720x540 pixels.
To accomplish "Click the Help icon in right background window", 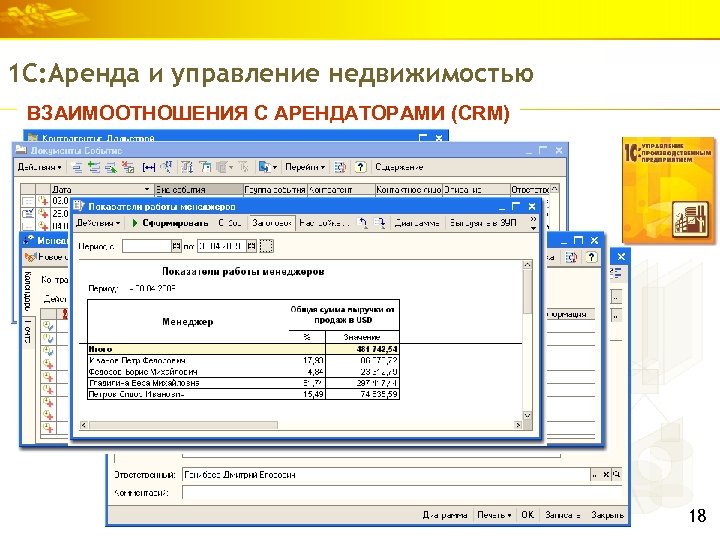I will 591,258.
